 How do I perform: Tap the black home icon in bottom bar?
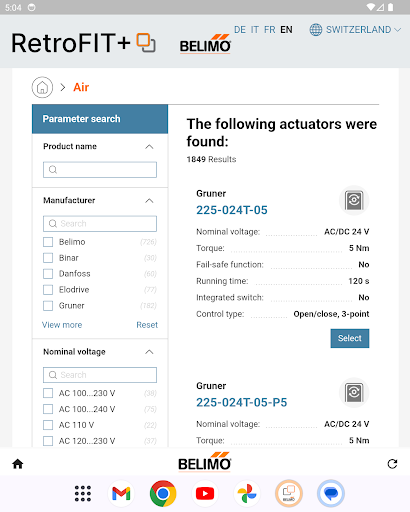pos(18,464)
